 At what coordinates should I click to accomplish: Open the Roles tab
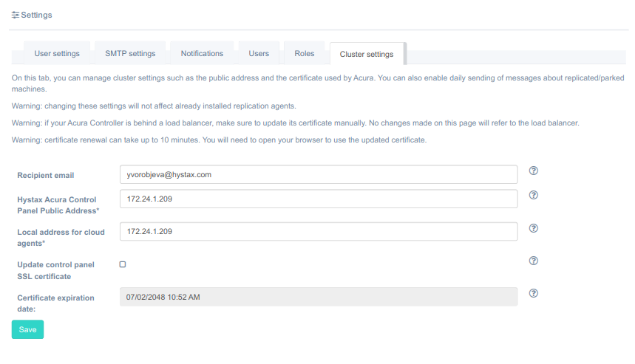click(x=304, y=54)
